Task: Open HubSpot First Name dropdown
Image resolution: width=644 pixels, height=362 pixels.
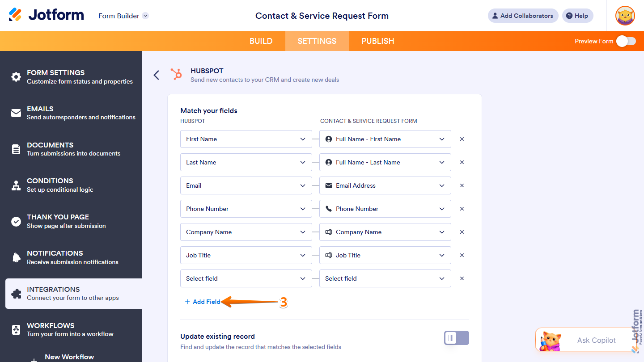Action: [x=246, y=139]
